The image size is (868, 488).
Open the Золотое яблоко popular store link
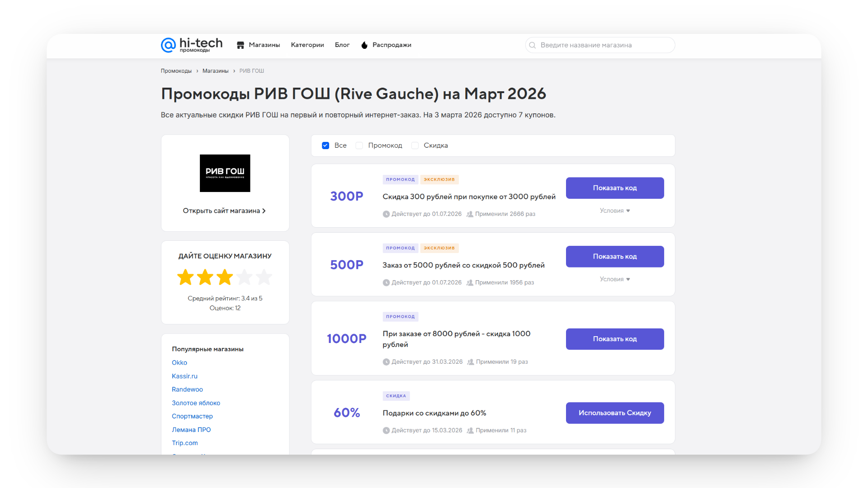coord(196,403)
